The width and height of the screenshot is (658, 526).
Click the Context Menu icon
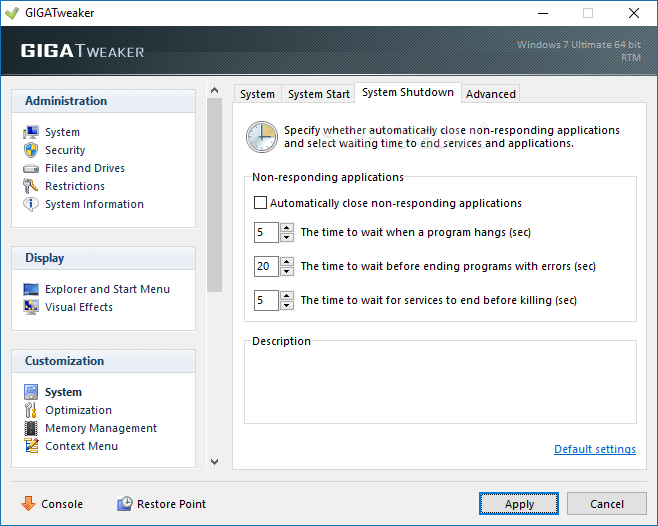pyautogui.click(x=31, y=446)
